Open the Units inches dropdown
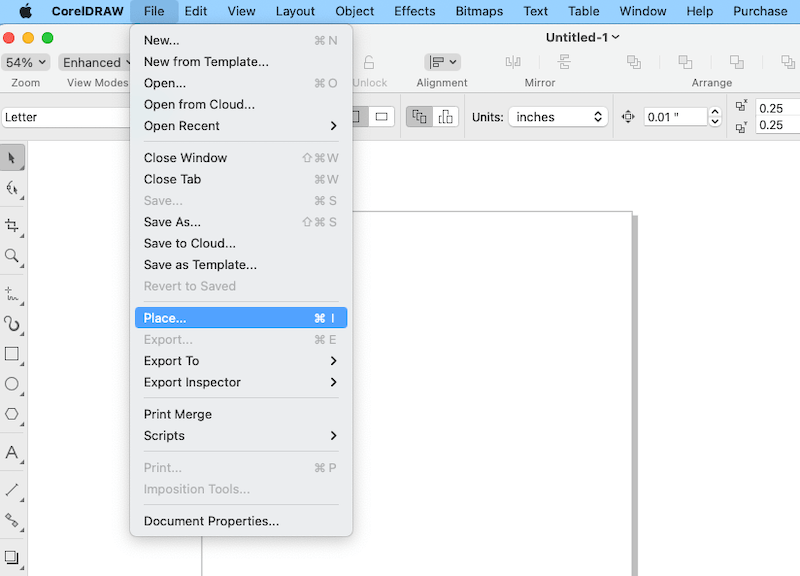 pyautogui.click(x=558, y=117)
